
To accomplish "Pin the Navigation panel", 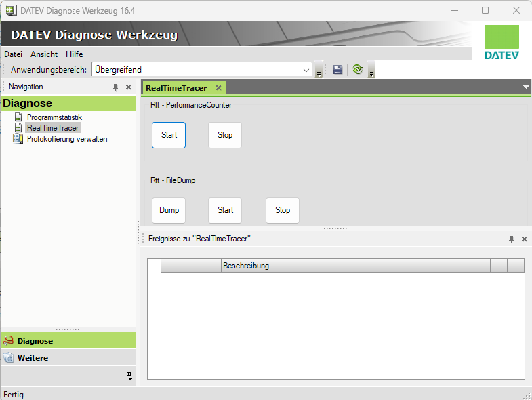I will (116, 87).
